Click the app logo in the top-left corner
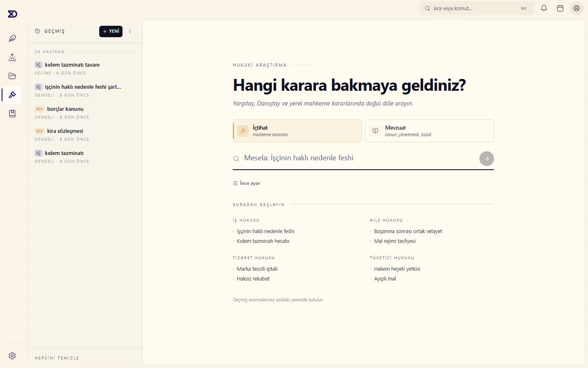 click(x=13, y=14)
